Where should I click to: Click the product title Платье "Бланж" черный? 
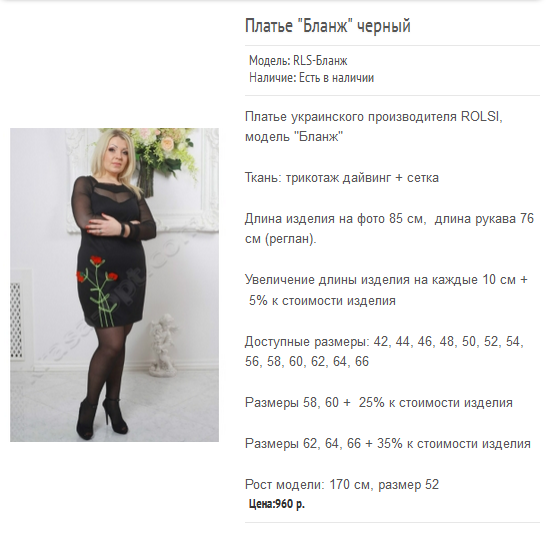328,26
